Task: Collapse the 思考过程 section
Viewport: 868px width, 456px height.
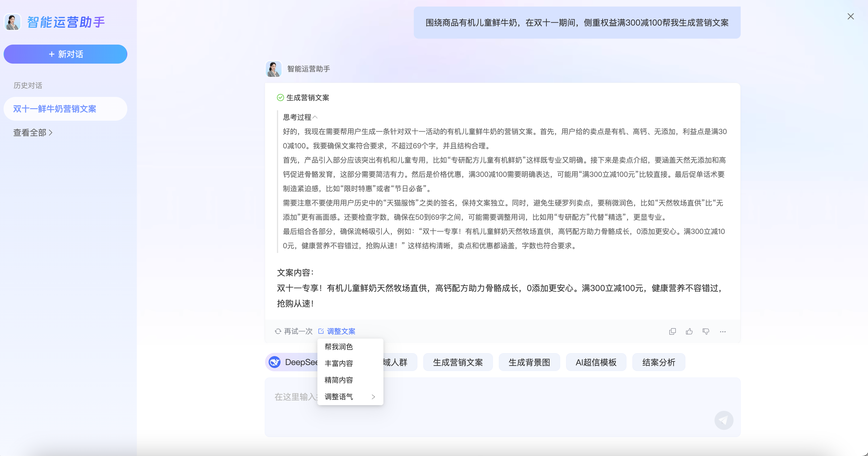Action: 315,117
